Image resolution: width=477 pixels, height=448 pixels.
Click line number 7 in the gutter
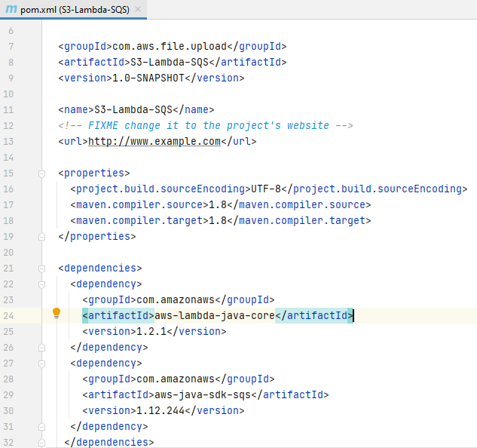(11, 46)
